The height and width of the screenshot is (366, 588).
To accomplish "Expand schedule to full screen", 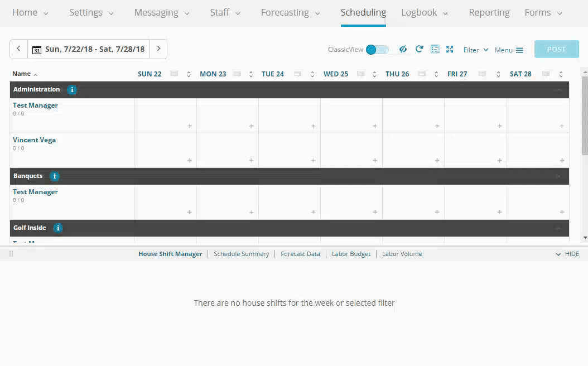I will pos(450,49).
